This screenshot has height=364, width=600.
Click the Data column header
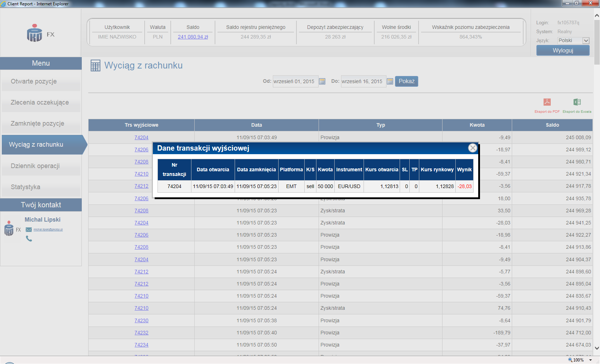(256, 125)
